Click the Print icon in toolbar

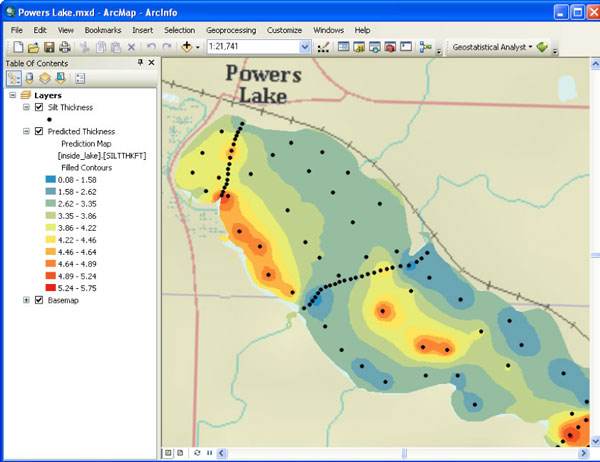[65, 47]
